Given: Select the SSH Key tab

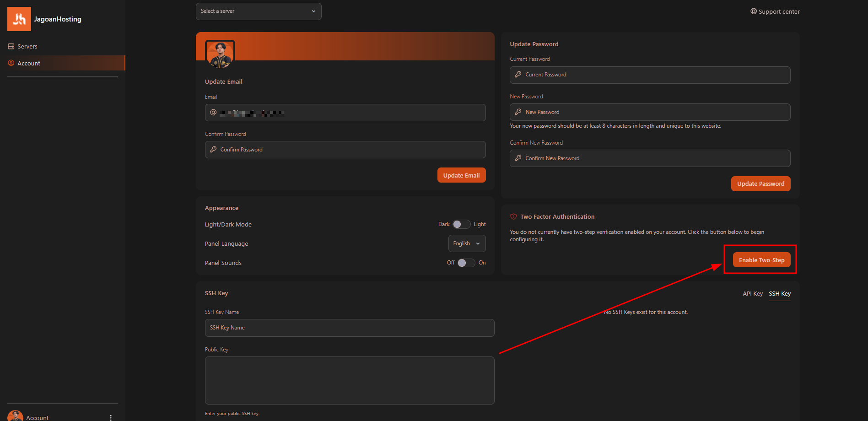Looking at the screenshot, I should click(780, 293).
